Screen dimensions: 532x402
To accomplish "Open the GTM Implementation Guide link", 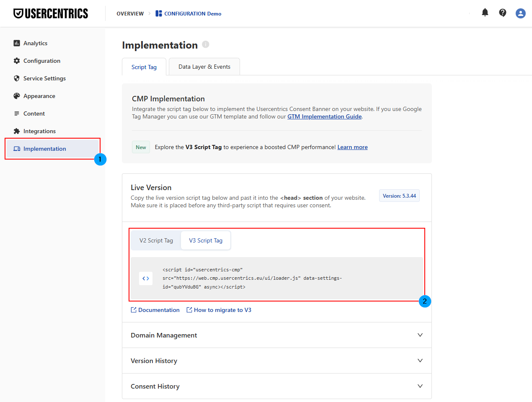I will pyautogui.click(x=325, y=116).
